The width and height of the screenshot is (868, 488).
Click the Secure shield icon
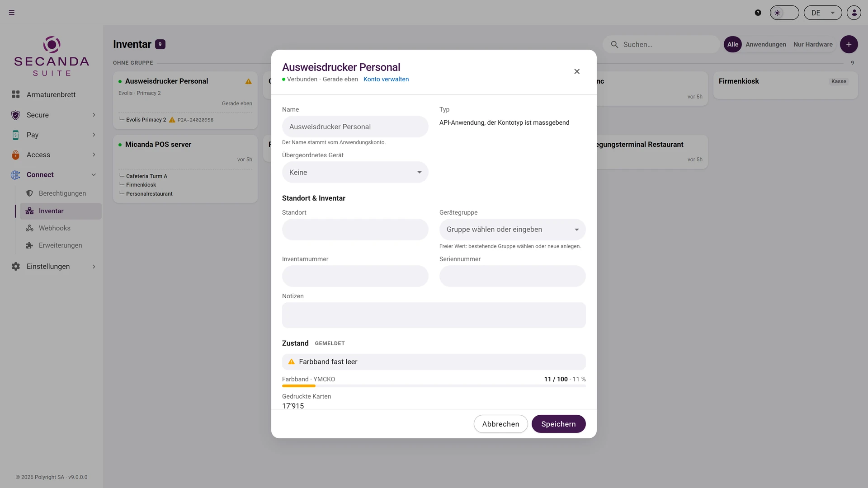pyautogui.click(x=16, y=115)
